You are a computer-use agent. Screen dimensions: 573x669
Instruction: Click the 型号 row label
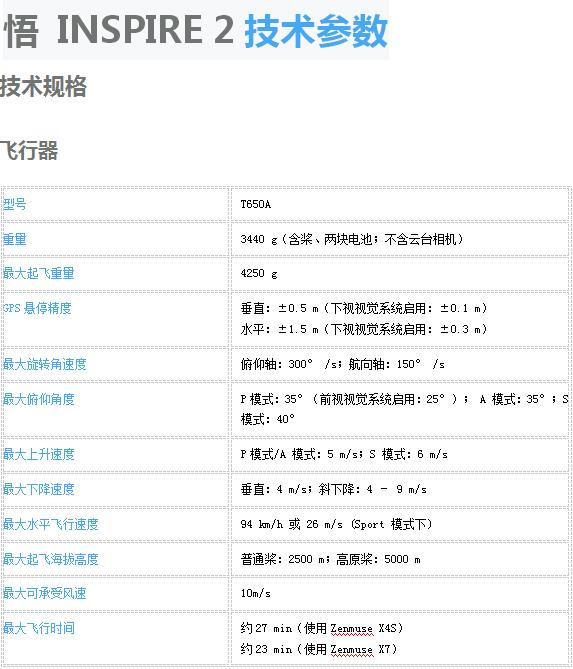[15, 204]
